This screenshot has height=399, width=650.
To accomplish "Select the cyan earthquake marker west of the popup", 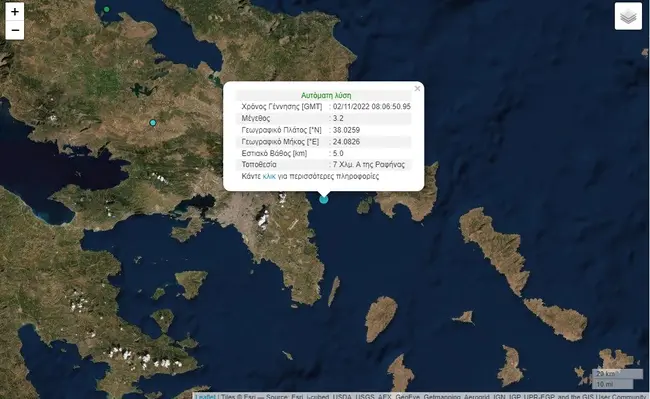I will 153,123.
